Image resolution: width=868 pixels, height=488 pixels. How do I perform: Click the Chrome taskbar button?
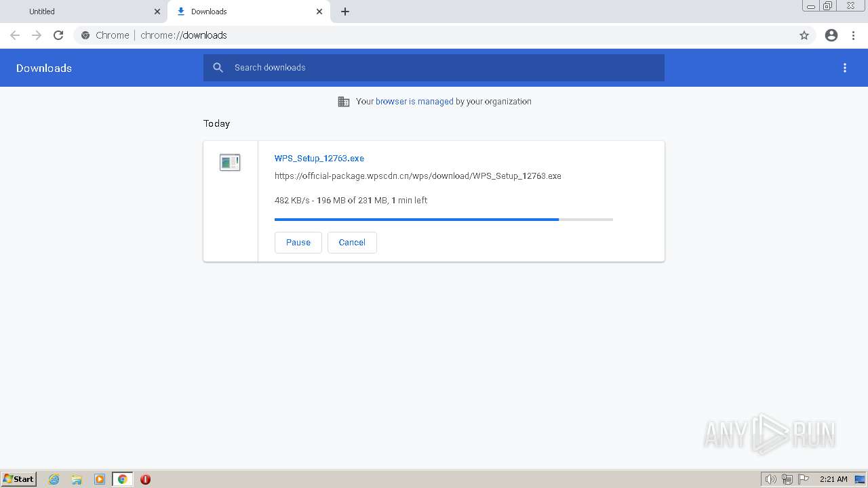[122, 479]
